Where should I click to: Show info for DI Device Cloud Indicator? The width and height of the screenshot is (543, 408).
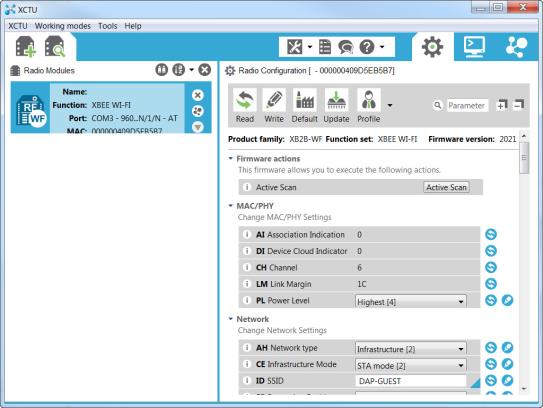(x=247, y=251)
